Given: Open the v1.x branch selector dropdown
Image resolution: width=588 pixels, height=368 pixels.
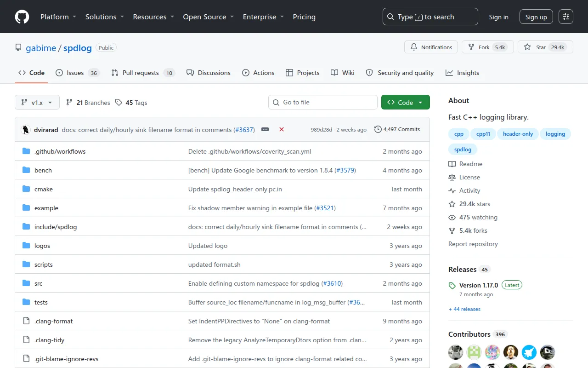Looking at the screenshot, I should 37,103.
